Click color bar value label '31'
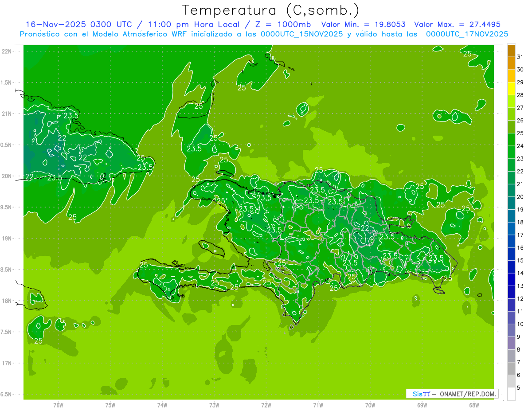 (x=520, y=57)
